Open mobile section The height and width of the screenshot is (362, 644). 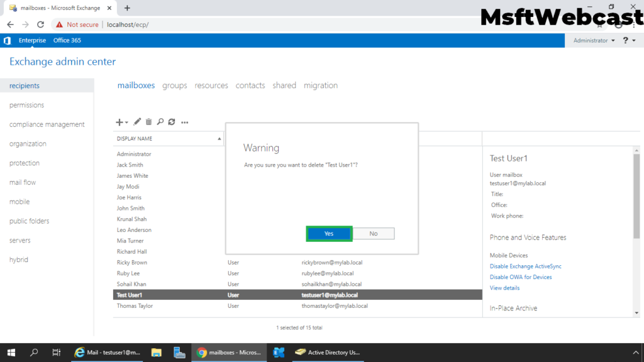19,202
